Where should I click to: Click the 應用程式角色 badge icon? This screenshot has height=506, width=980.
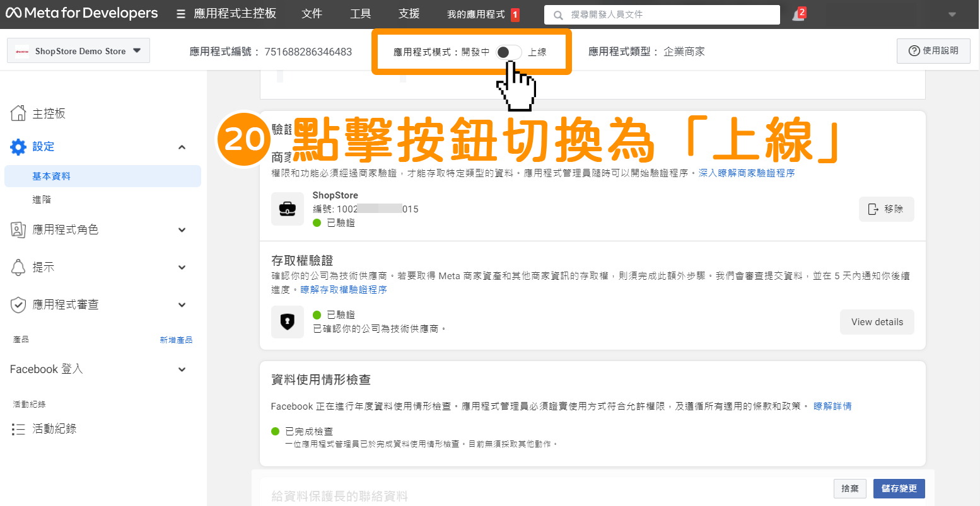click(x=18, y=230)
